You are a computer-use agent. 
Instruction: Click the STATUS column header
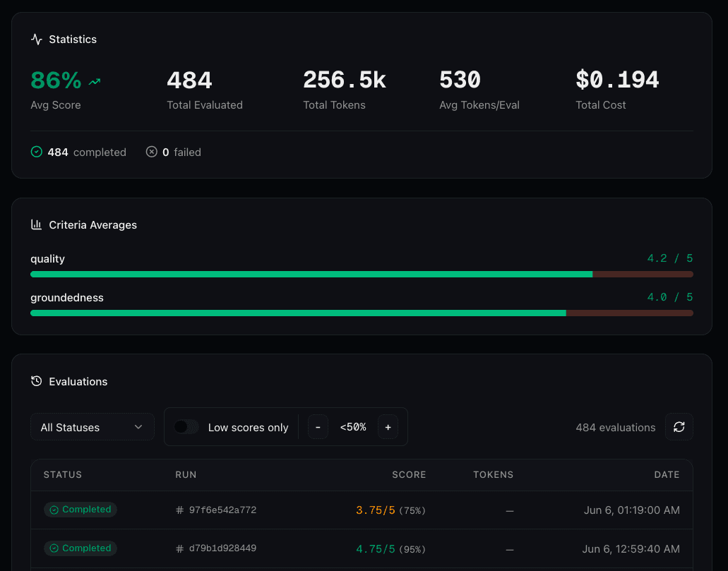(x=63, y=474)
